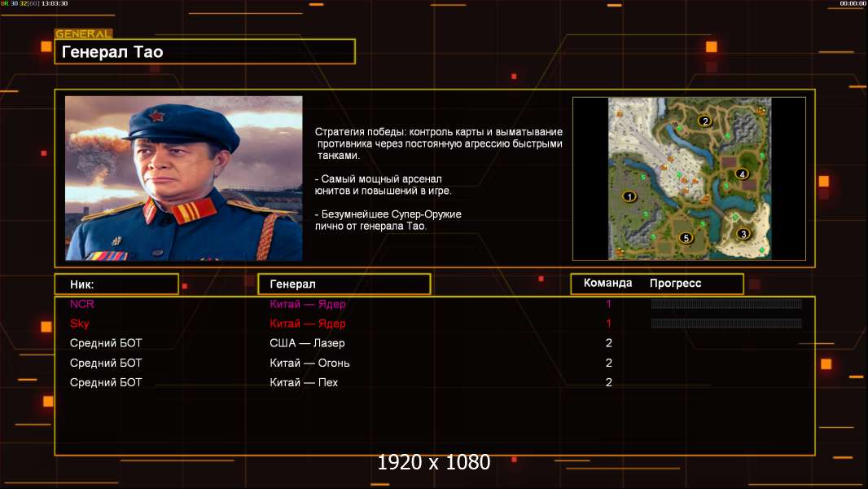
Task: Click team number 2 in the Китай — Огонь row
Action: [x=609, y=363]
